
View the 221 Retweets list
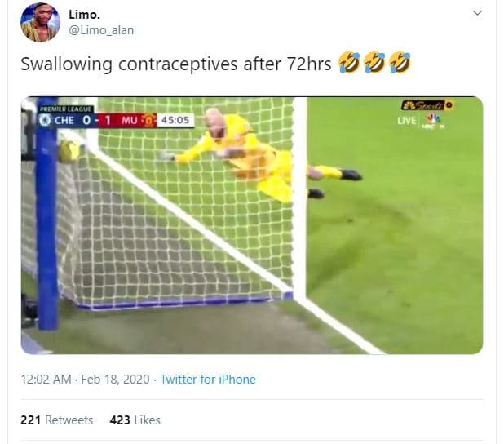(x=56, y=420)
